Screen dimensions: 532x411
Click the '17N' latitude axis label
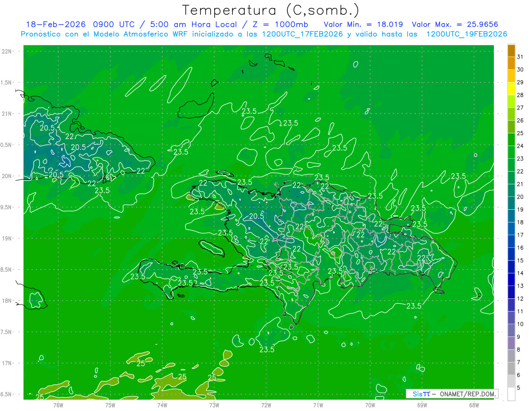7,363
